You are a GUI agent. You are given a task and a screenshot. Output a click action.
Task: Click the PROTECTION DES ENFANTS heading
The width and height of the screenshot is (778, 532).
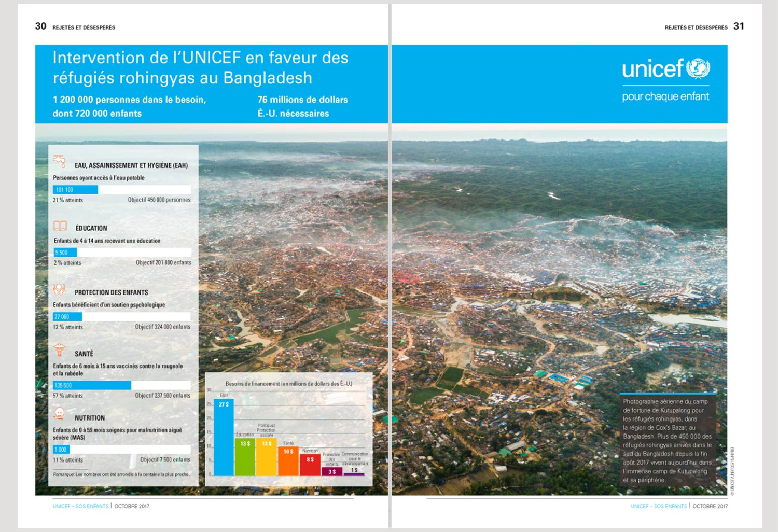click(x=111, y=292)
